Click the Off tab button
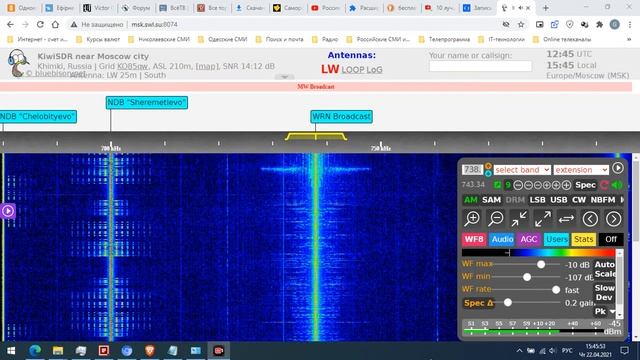This screenshot has width=640, height=360. 611,239
